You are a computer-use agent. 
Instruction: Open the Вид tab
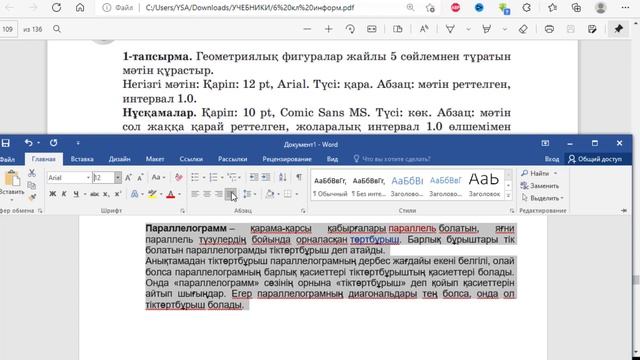tap(332, 159)
